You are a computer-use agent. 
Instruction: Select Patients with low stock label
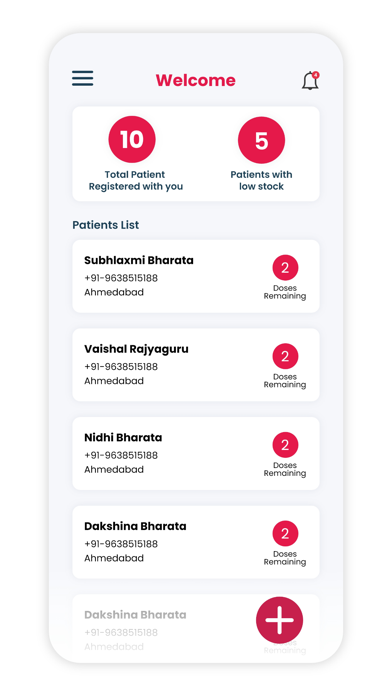click(x=261, y=180)
